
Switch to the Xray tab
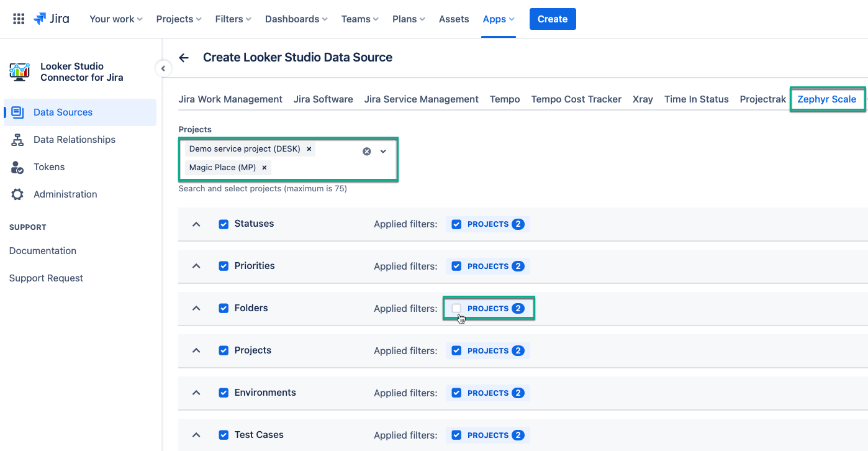[643, 99]
